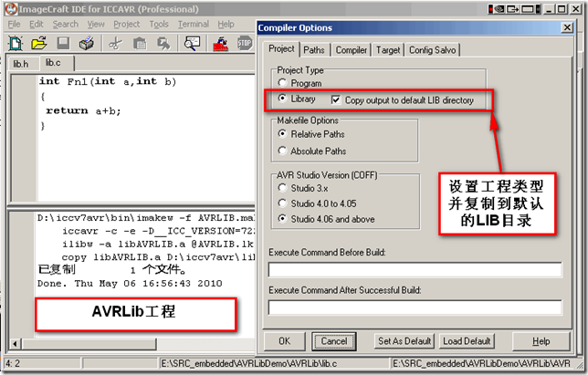Click Set As Default button
Screen dimensions: 588x375
tap(404, 341)
